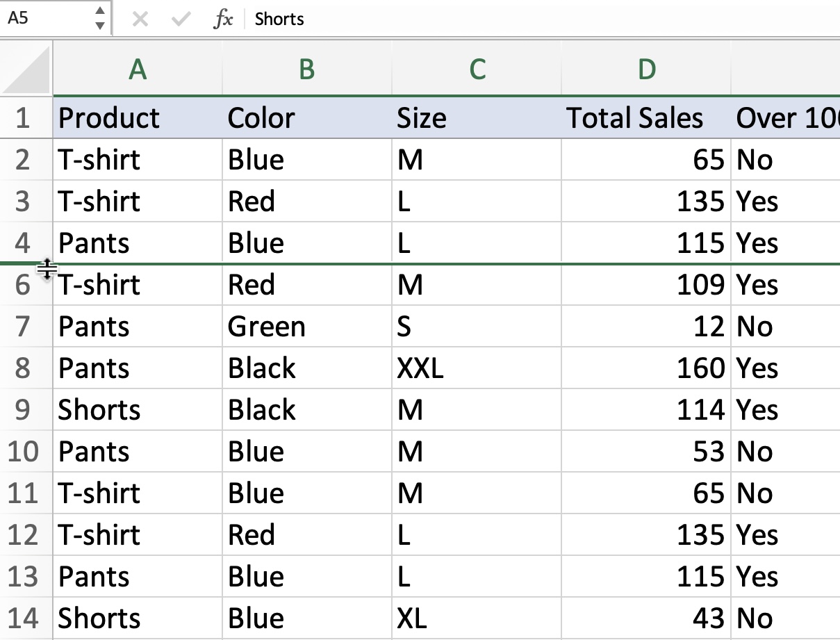Open the Name Box stepper arrows
840x640 pixels.
[x=100, y=18]
